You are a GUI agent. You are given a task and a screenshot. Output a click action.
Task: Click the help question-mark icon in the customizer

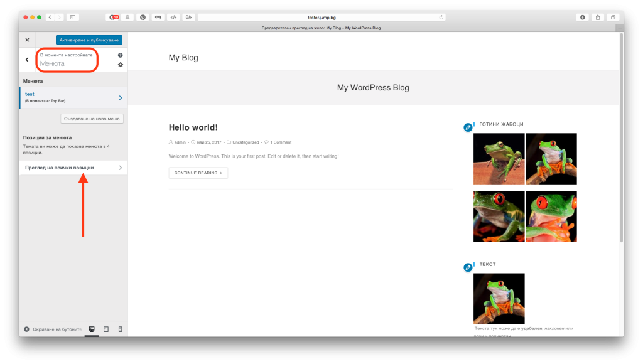pos(120,55)
